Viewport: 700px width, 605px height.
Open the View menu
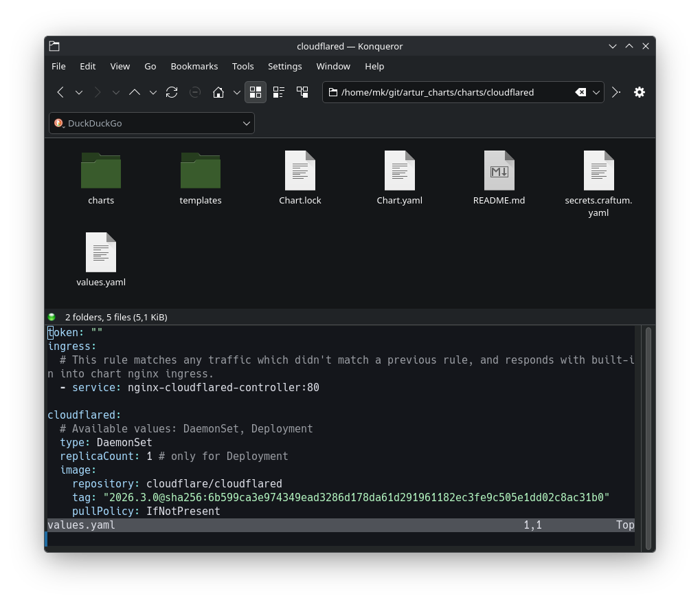pyautogui.click(x=120, y=67)
